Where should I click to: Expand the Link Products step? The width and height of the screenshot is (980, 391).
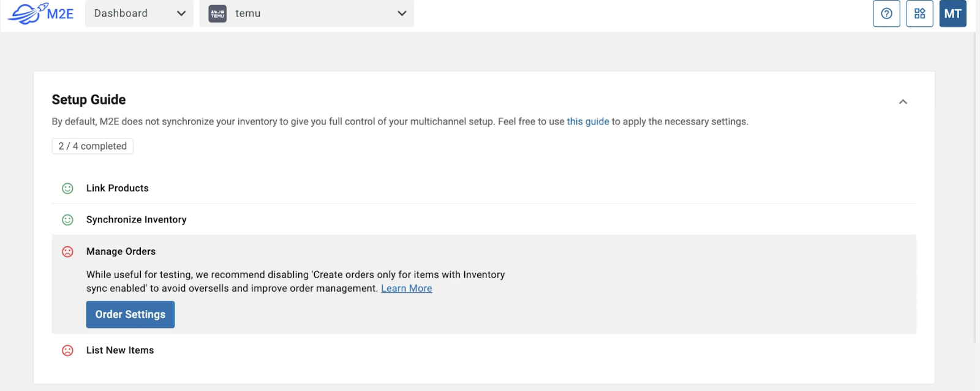click(118, 188)
